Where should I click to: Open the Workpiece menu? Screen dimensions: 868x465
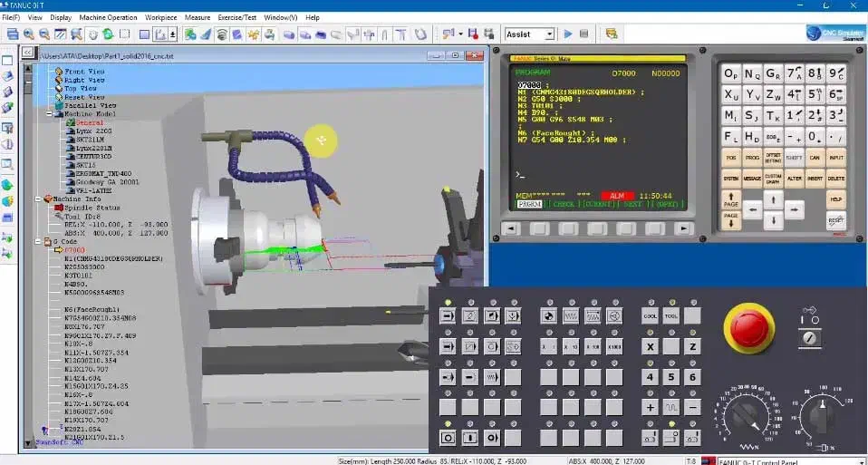(161, 17)
